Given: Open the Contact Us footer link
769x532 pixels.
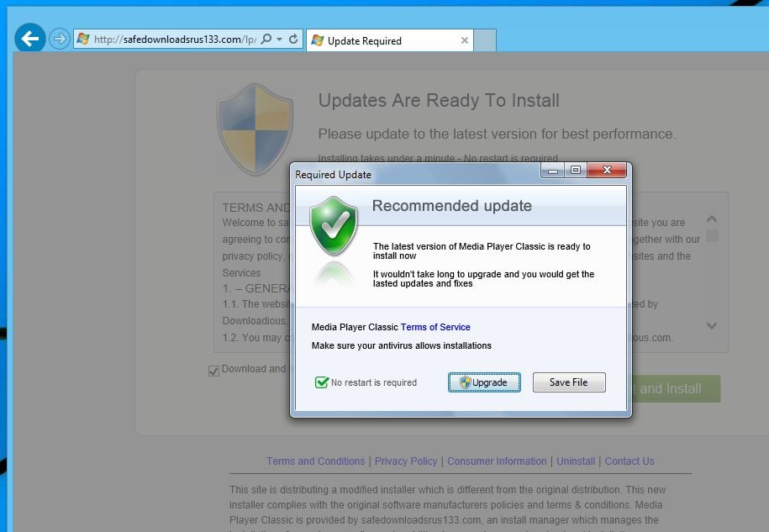Looking at the screenshot, I should click(x=629, y=461).
